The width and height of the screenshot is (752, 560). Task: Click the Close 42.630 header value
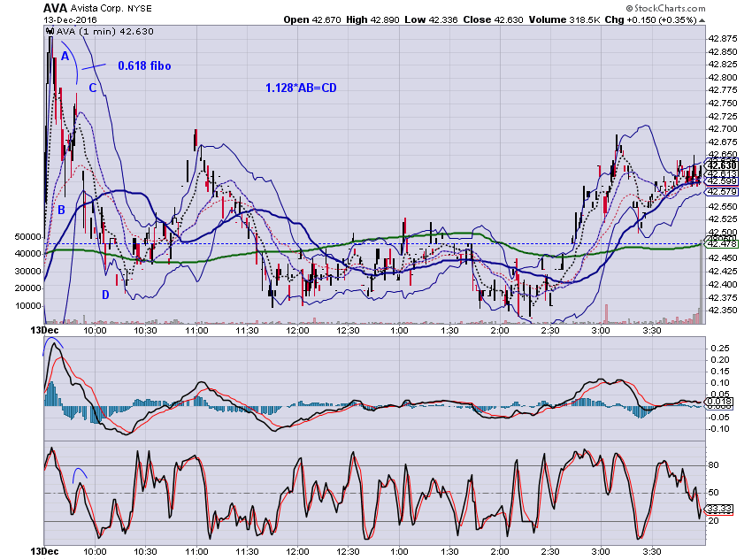point(493,19)
